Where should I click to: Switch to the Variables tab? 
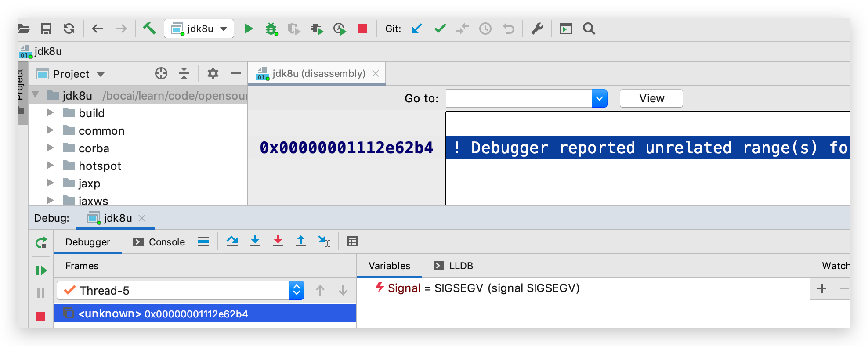pyautogui.click(x=389, y=266)
